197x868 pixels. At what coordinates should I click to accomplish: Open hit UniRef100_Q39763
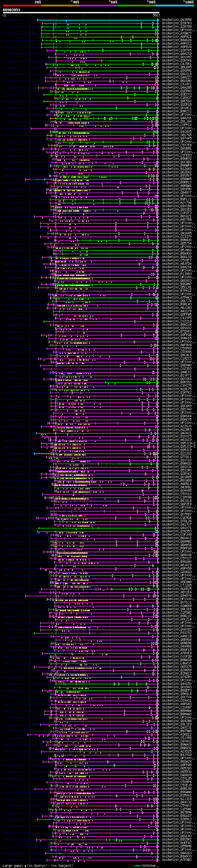pyautogui.click(x=177, y=23)
